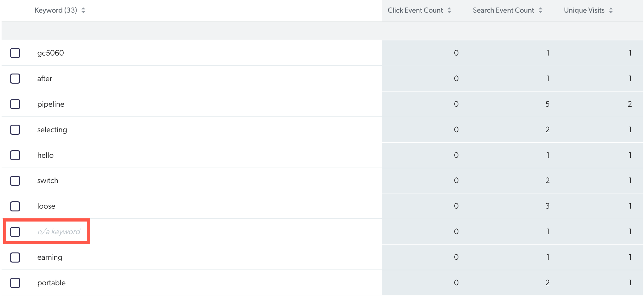The height and width of the screenshot is (296, 644).
Task: Click the highlighted n/a keyword entry
Action: pos(59,231)
